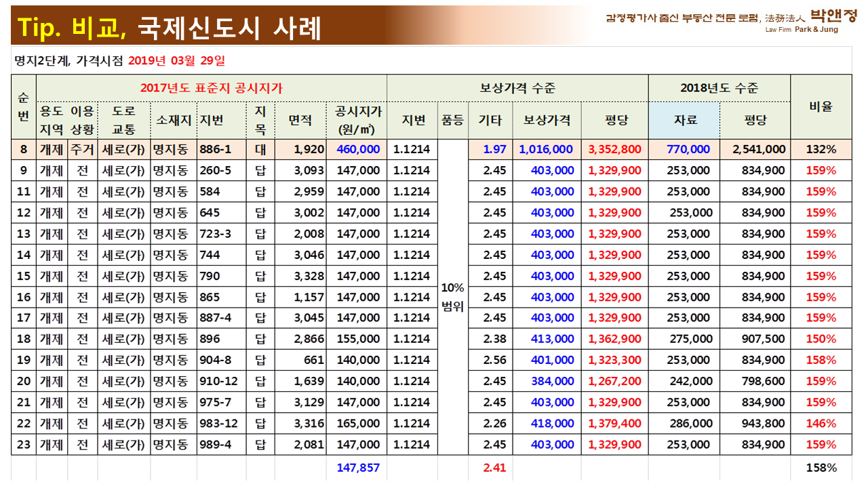Select the 3,352,800 per-pyeong value
The width and height of the screenshot is (868, 488).
pos(614,149)
